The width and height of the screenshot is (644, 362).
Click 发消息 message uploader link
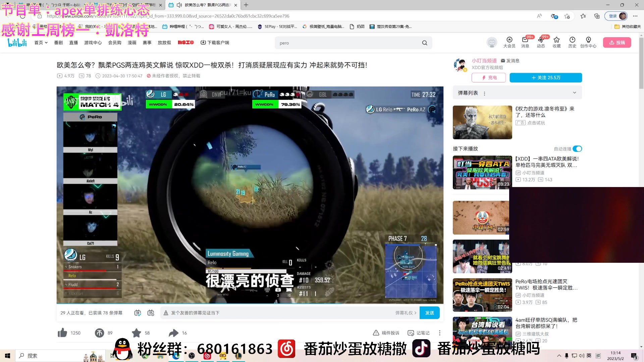click(510, 61)
